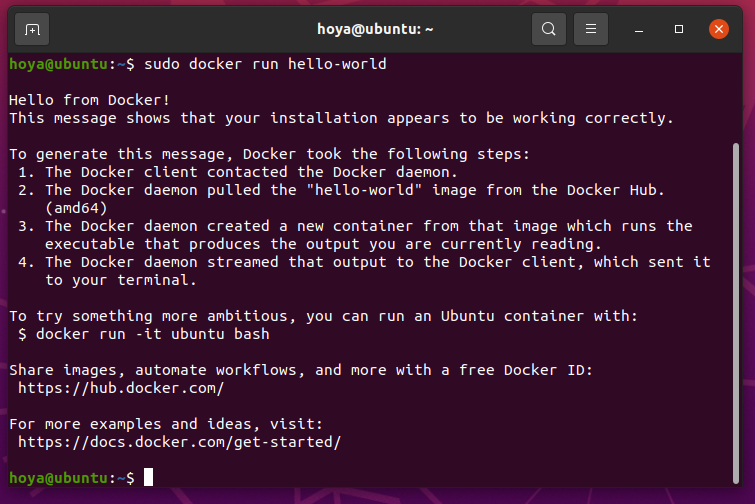Click the https://docs.docker.com/get-started/ URL
The width and height of the screenshot is (755, 504).
(x=180, y=442)
